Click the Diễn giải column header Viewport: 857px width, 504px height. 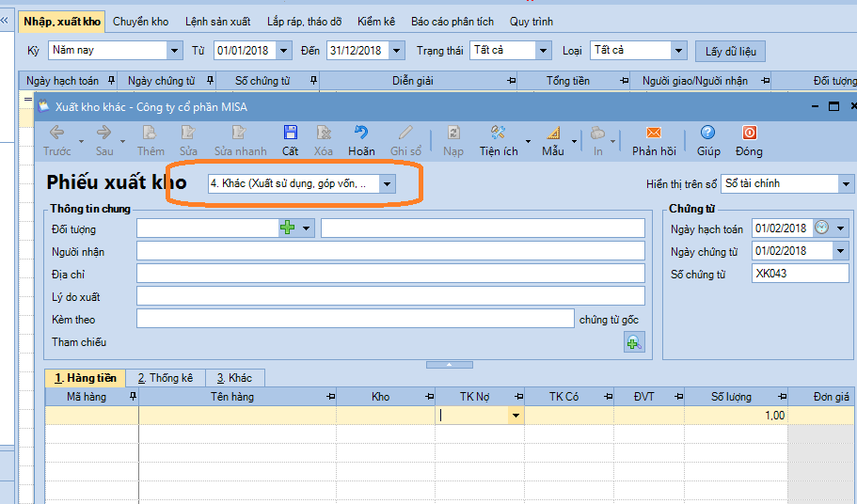pyautogui.click(x=418, y=81)
